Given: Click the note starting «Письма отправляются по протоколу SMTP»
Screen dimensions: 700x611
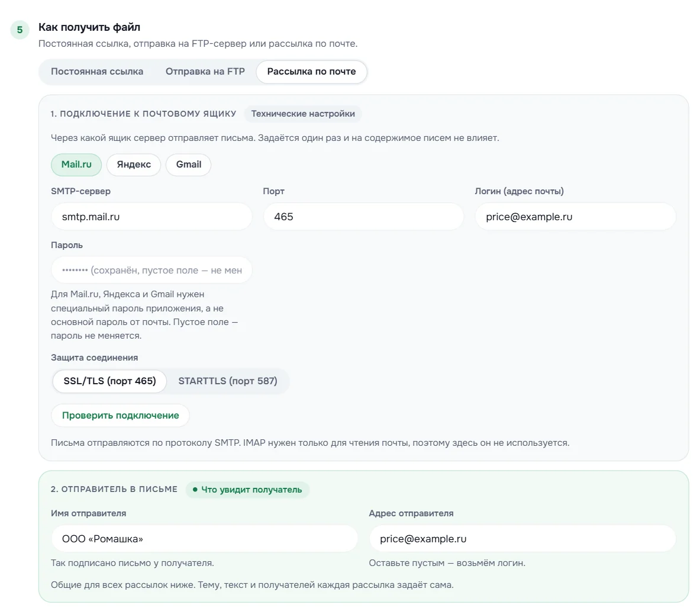Looking at the screenshot, I should (x=310, y=443).
